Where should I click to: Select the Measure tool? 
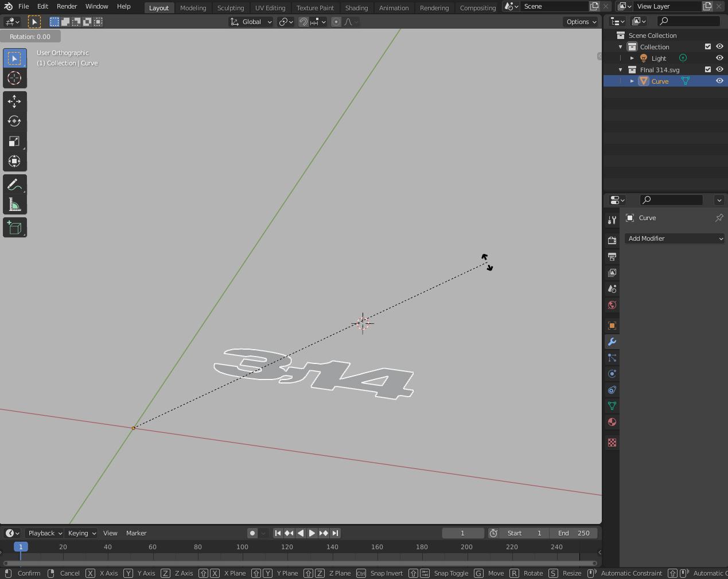(15, 205)
